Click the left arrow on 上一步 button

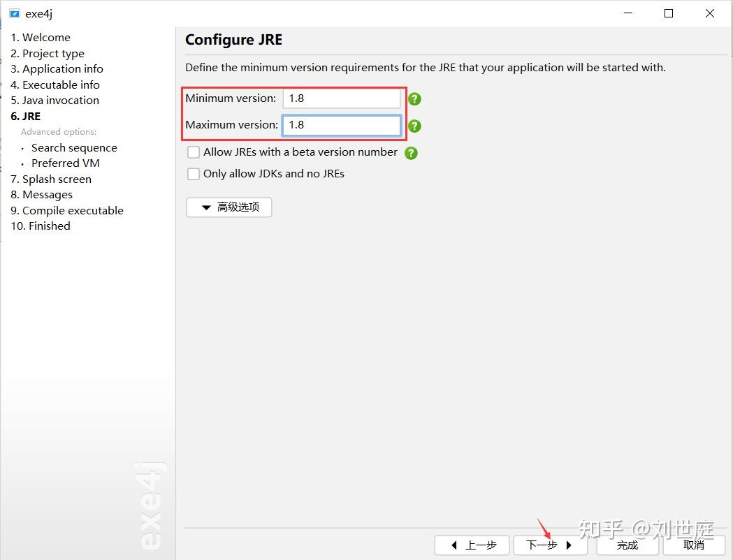tap(454, 545)
